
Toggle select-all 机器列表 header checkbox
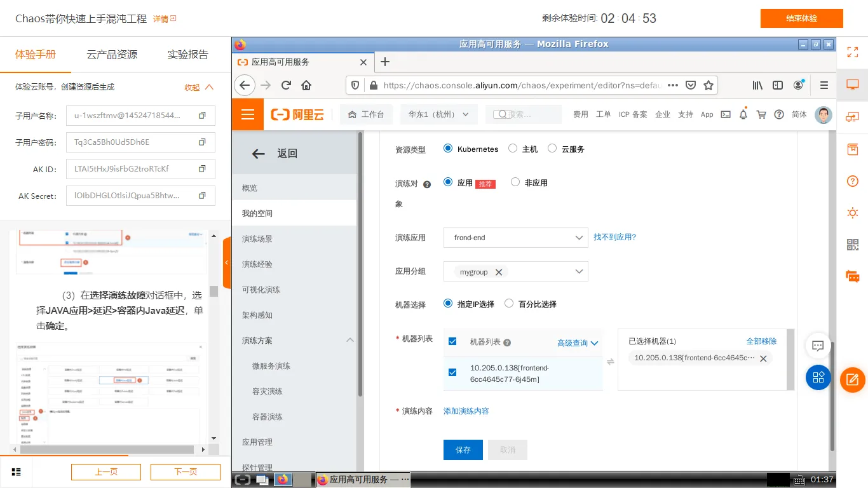pyautogui.click(x=452, y=341)
